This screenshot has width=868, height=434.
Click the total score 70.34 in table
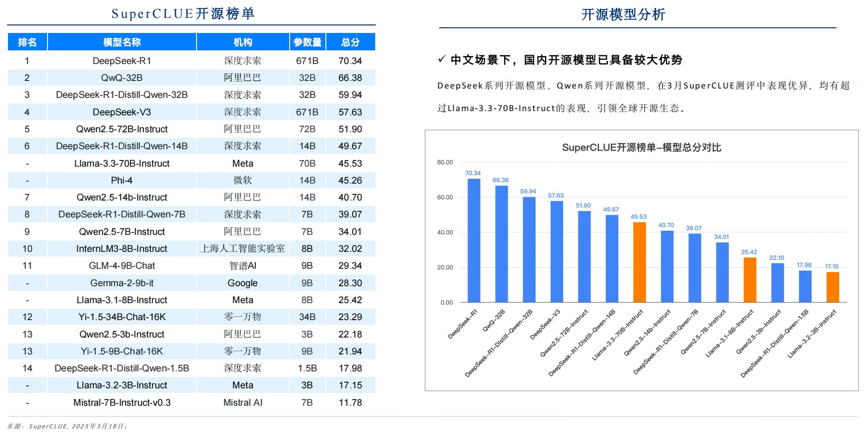pos(350,61)
